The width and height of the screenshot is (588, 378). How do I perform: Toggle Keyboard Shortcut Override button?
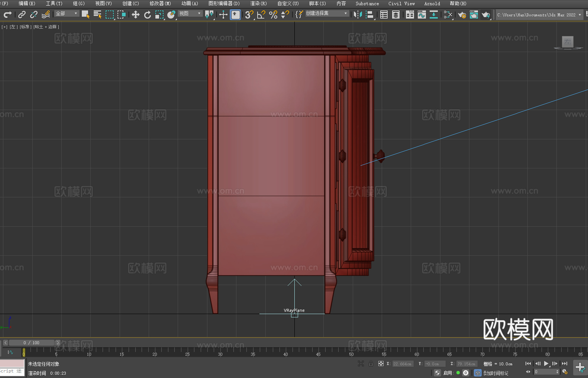[x=235, y=14]
